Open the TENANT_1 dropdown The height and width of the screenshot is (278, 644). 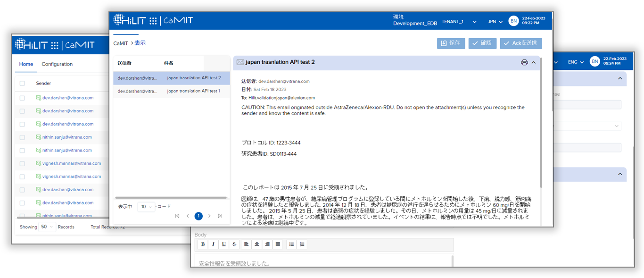tap(459, 22)
